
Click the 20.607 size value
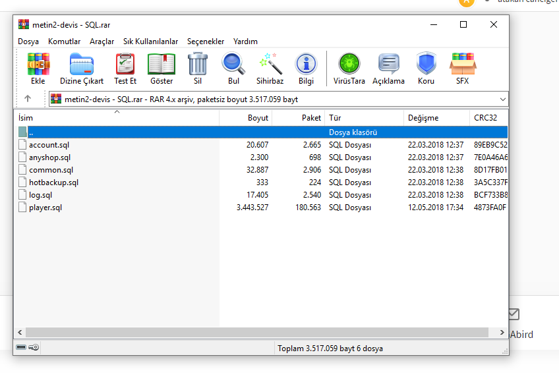[x=257, y=145]
